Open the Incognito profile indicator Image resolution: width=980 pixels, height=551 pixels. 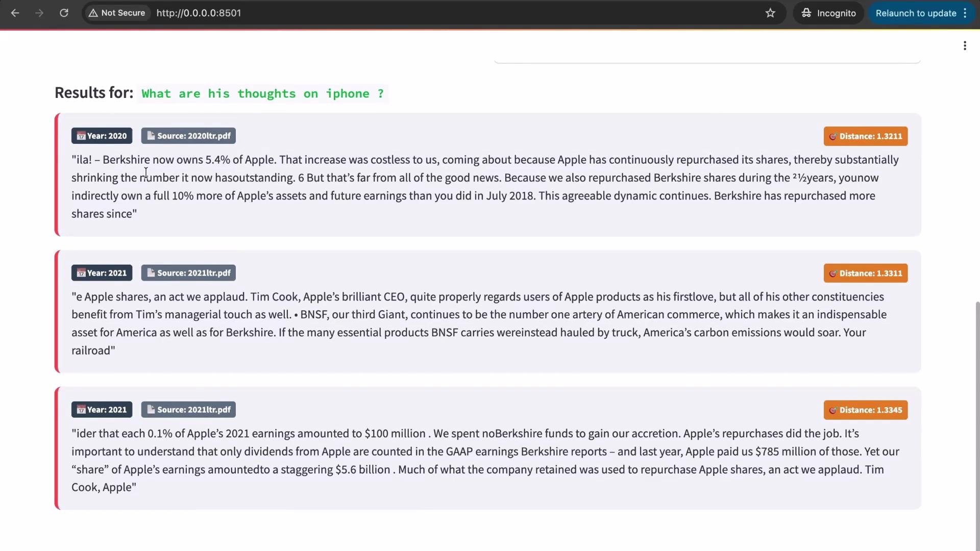coord(828,13)
